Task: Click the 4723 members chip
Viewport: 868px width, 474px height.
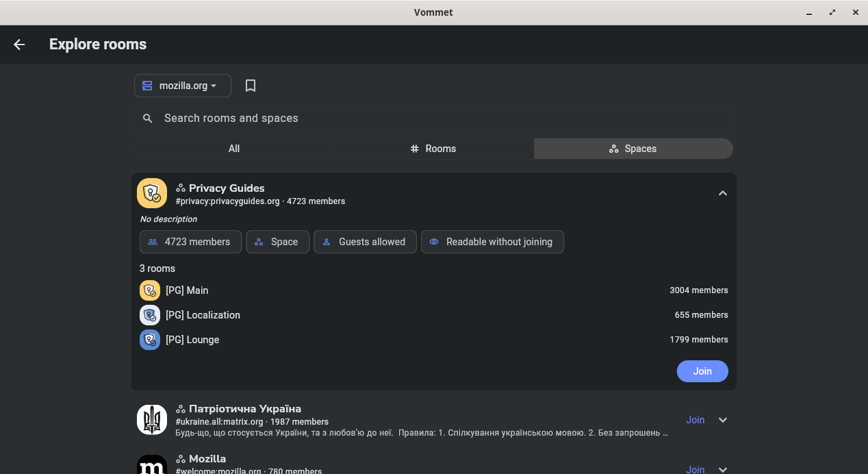Action: point(190,242)
